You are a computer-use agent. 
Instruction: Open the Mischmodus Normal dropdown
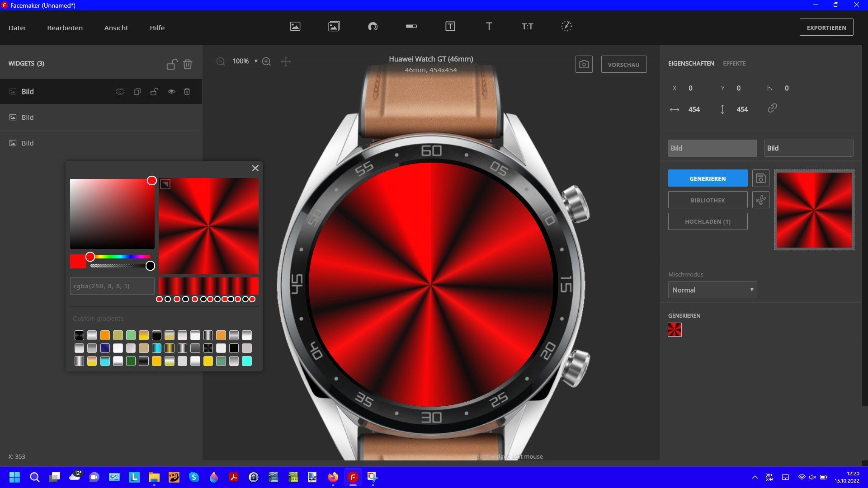[x=712, y=290]
